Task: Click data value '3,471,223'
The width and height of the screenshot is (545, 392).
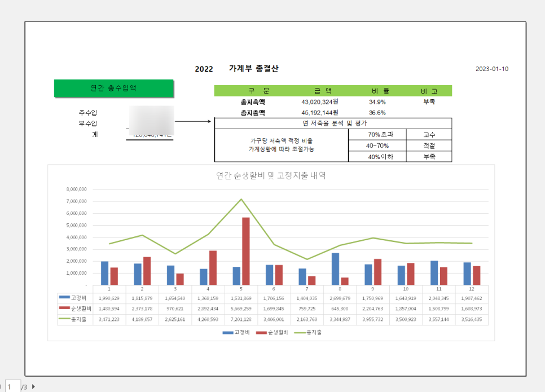Action: 109,319
